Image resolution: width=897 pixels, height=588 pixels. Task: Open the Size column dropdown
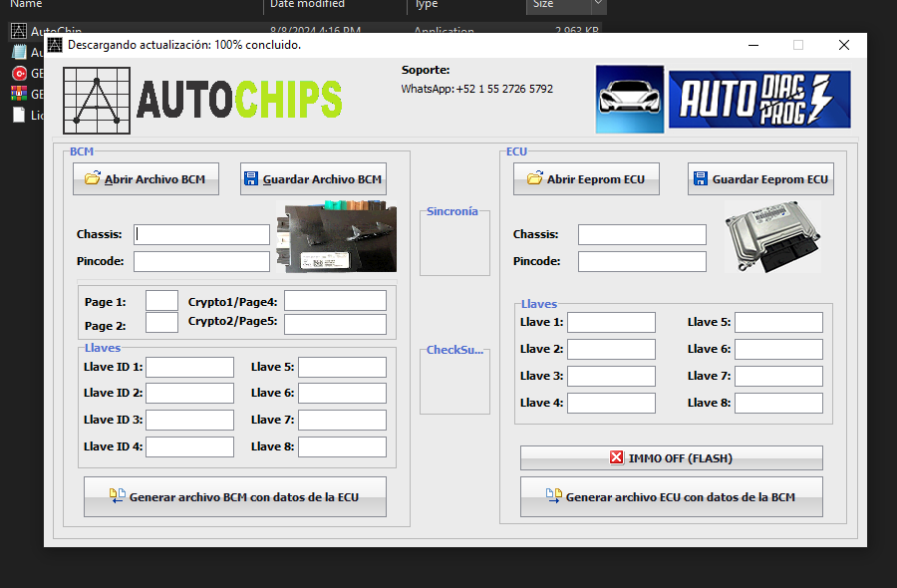click(x=596, y=7)
